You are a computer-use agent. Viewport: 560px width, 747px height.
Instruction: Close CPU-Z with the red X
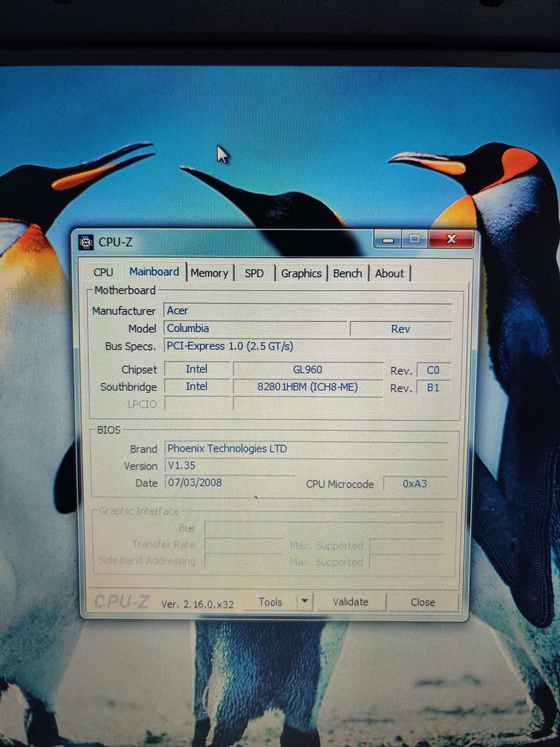451,239
